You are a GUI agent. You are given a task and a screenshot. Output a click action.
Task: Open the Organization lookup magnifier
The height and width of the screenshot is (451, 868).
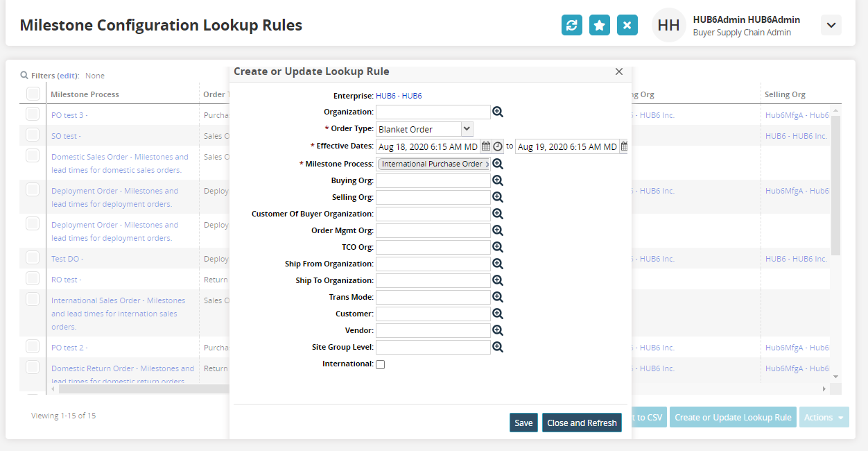click(x=497, y=112)
